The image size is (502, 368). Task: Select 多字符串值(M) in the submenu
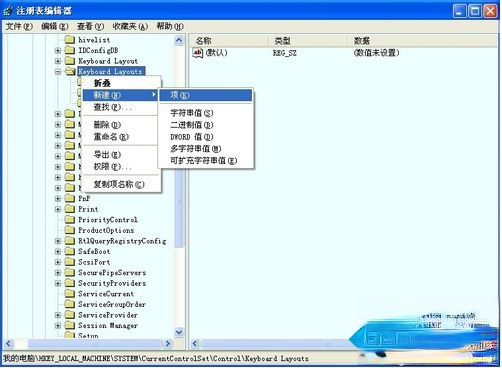[x=206, y=149]
